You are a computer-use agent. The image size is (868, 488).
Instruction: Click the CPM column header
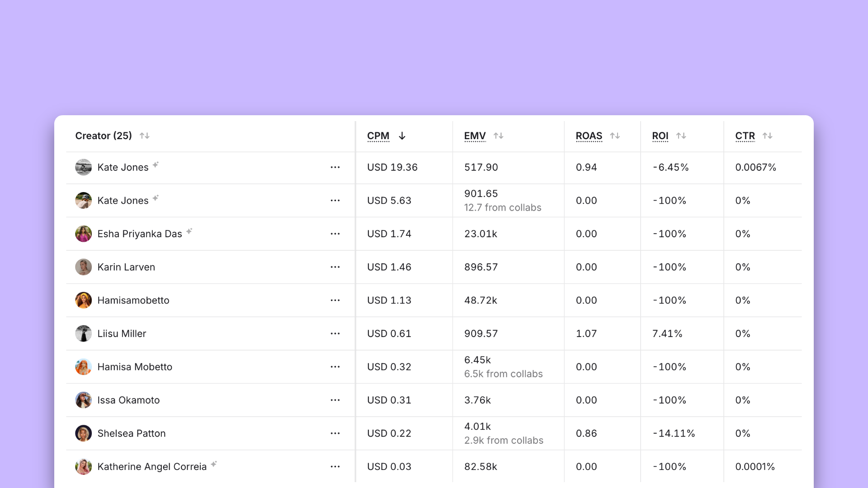(x=378, y=136)
